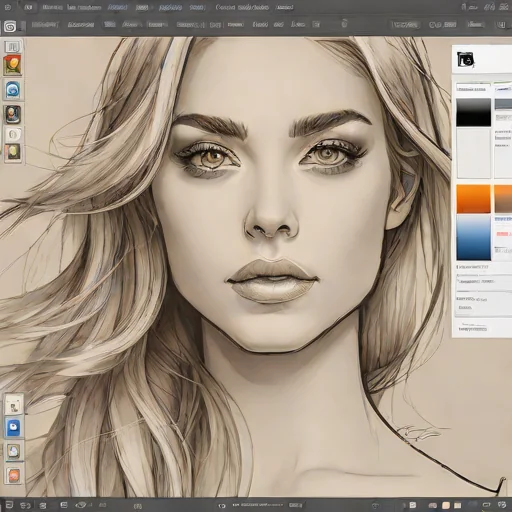Click the framed icon at far right of second toolbar

coord(500,25)
